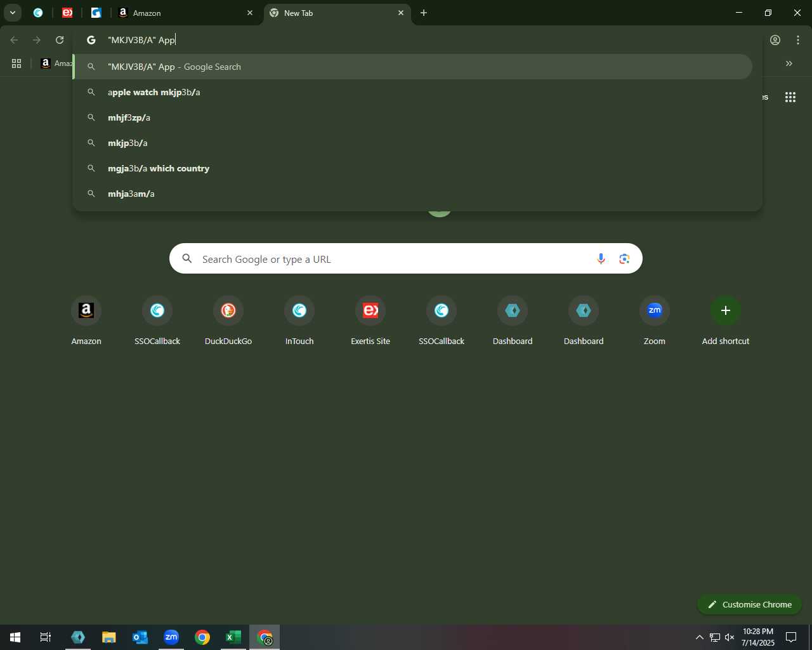
Task: Switch to the Exertis pinned tab
Action: point(67,13)
